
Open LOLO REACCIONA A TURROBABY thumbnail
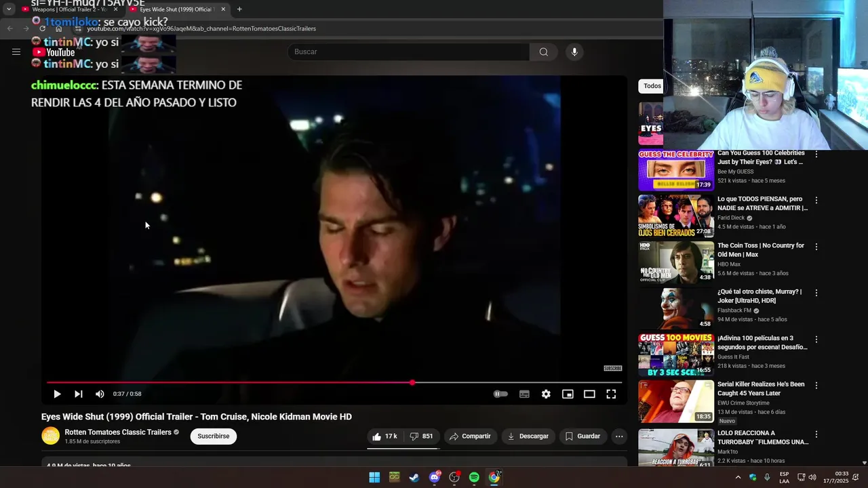(x=676, y=447)
